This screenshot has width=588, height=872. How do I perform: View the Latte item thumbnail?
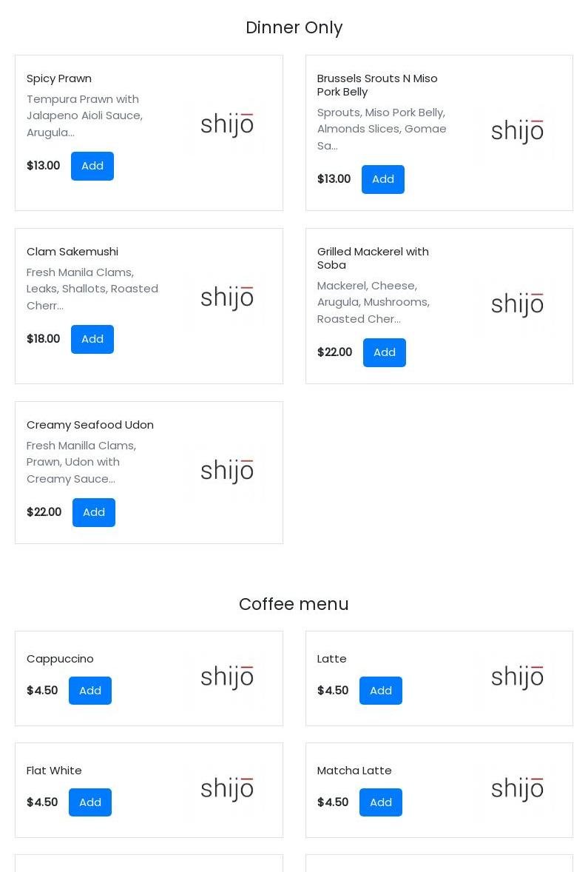517,677
